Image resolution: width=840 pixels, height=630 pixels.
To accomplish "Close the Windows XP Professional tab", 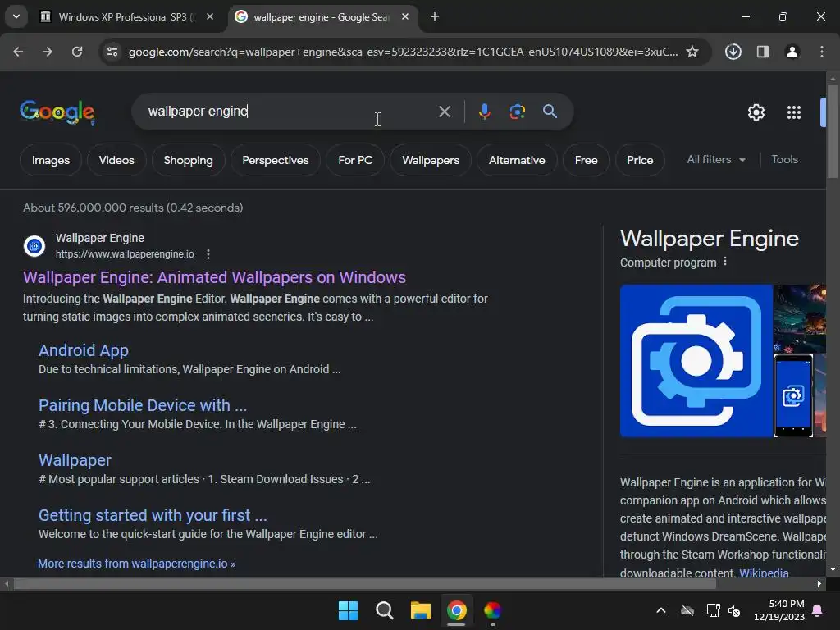I will [210, 16].
